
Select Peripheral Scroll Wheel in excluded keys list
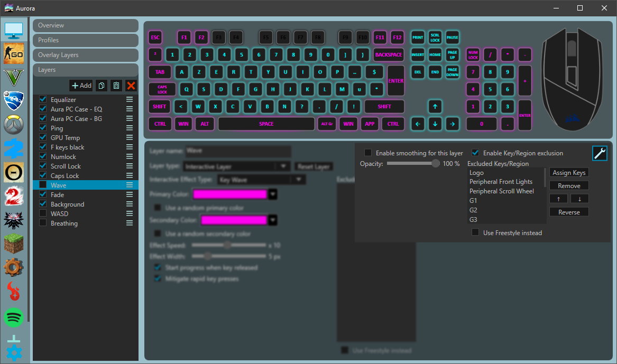[x=501, y=191]
